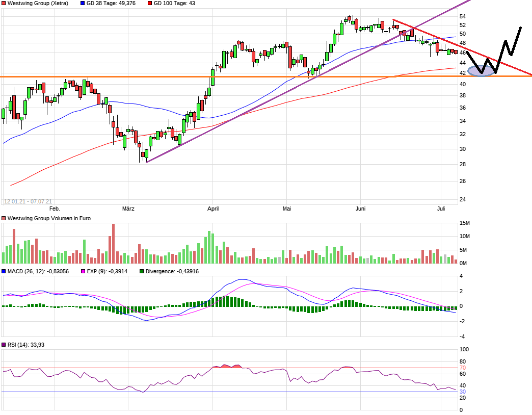The width and height of the screenshot is (532, 415).
Task: Select the 'EXP (9): -0,3914' label
Action: (107, 271)
